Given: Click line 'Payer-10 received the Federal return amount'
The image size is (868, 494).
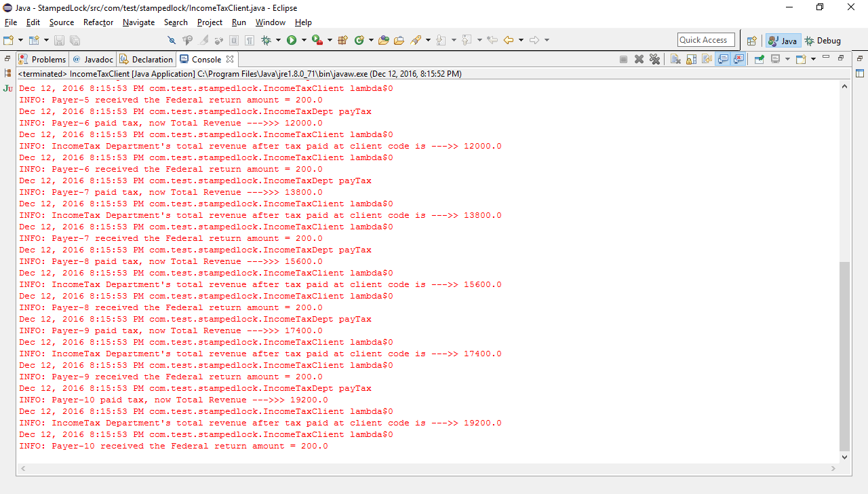Looking at the screenshot, I should click(174, 446).
